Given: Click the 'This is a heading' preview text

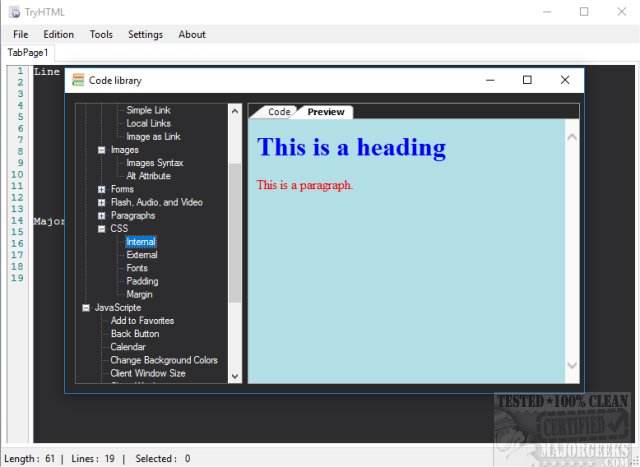Looking at the screenshot, I should click(351, 147).
